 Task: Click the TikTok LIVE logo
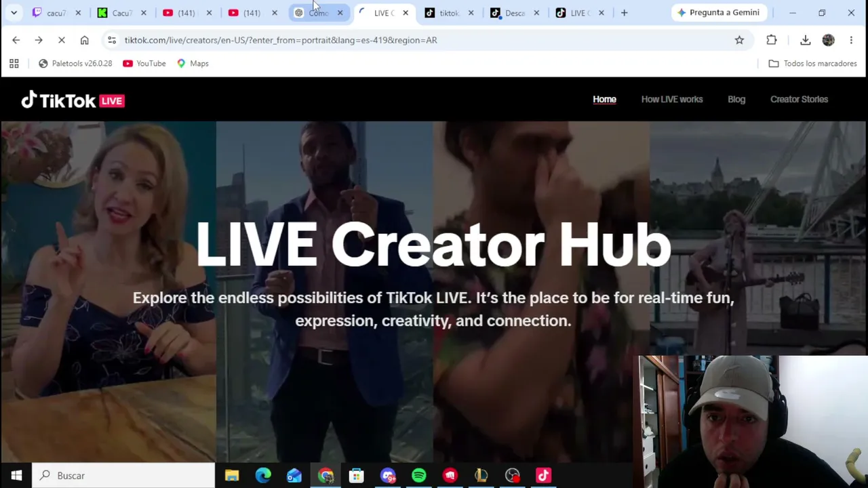(73, 100)
